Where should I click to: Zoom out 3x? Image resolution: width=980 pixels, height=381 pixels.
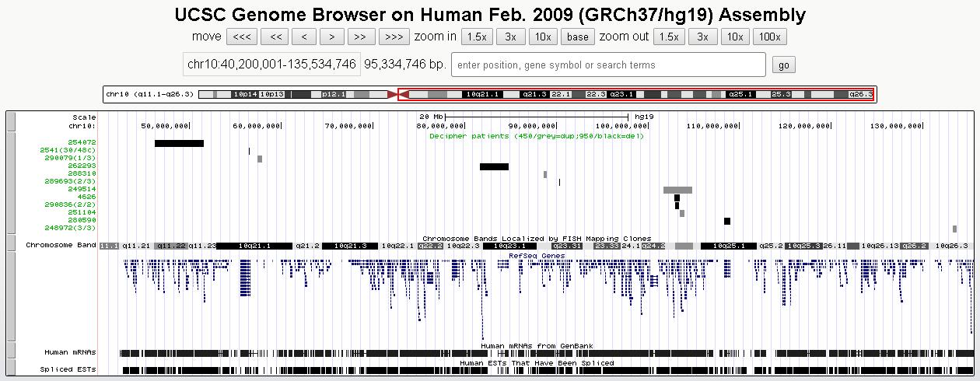click(702, 37)
